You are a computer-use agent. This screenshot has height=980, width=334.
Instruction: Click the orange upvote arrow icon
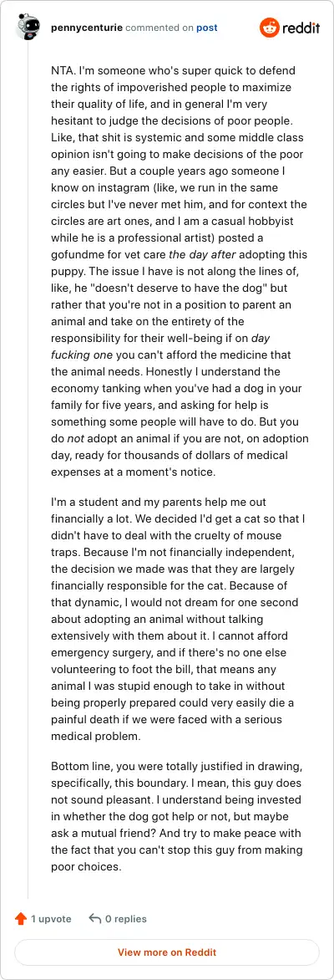21,919
